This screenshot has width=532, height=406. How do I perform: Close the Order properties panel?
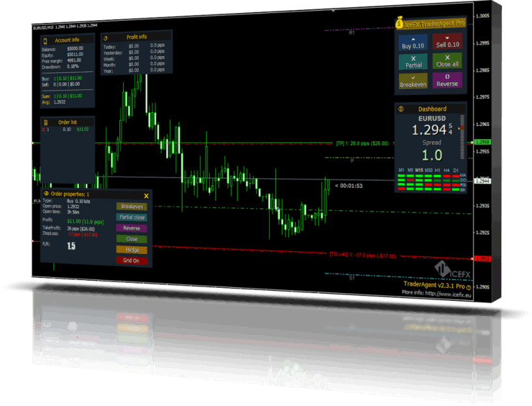point(146,195)
